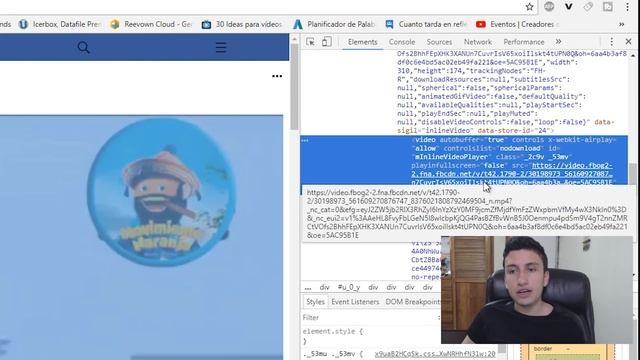
Task: Open the Planificador de Palabras bookmark
Action: click(x=334, y=24)
